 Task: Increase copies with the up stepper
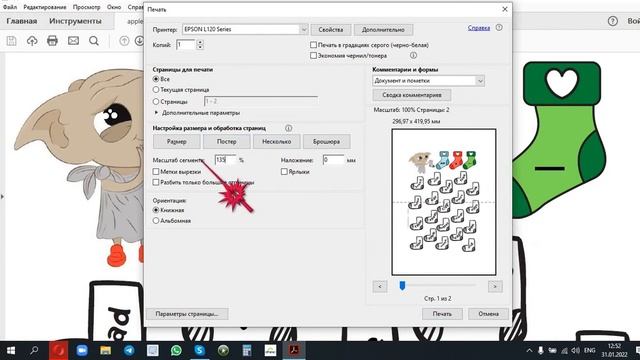[200, 42]
